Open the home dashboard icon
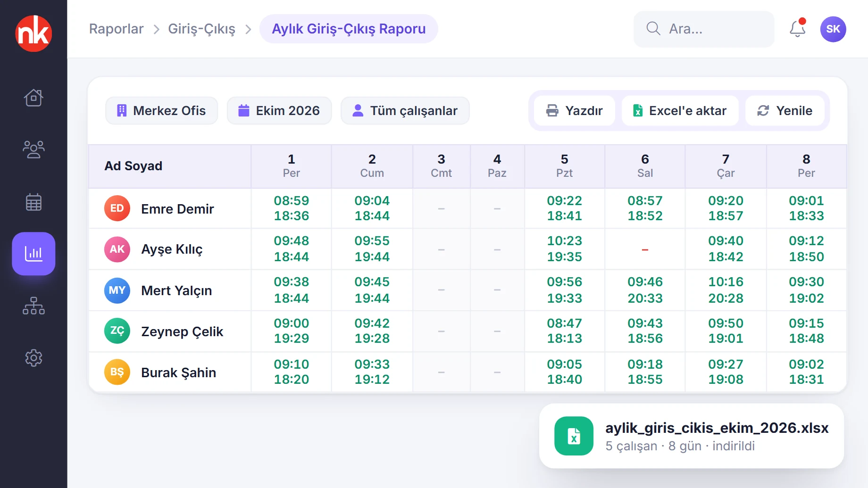Image resolution: width=868 pixels, height=488 pixels. pos(33,98)
